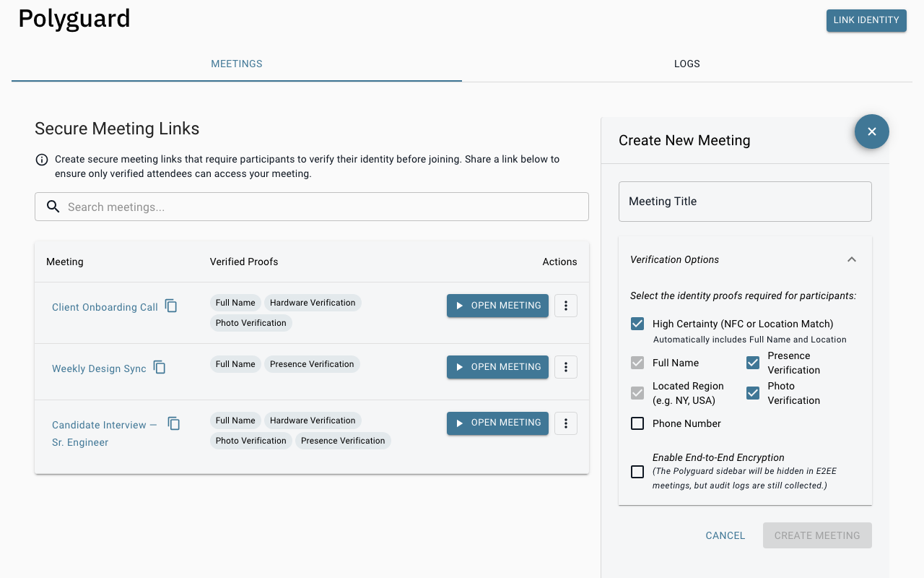Click the info icon beside the description
This screenshot has height=578, width=924.
[42, 160]
